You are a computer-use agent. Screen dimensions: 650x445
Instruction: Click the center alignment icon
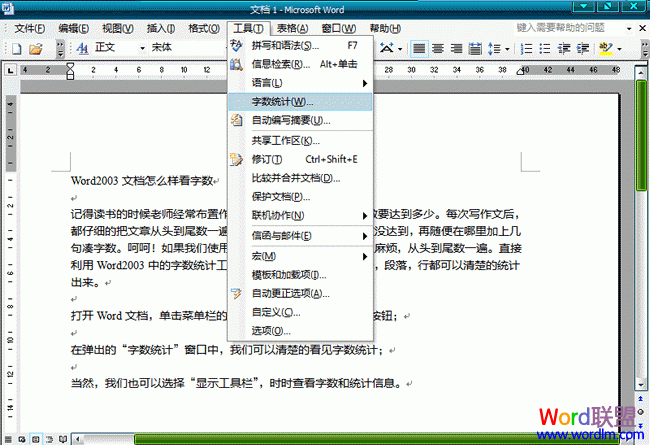(x=439, y=48)
